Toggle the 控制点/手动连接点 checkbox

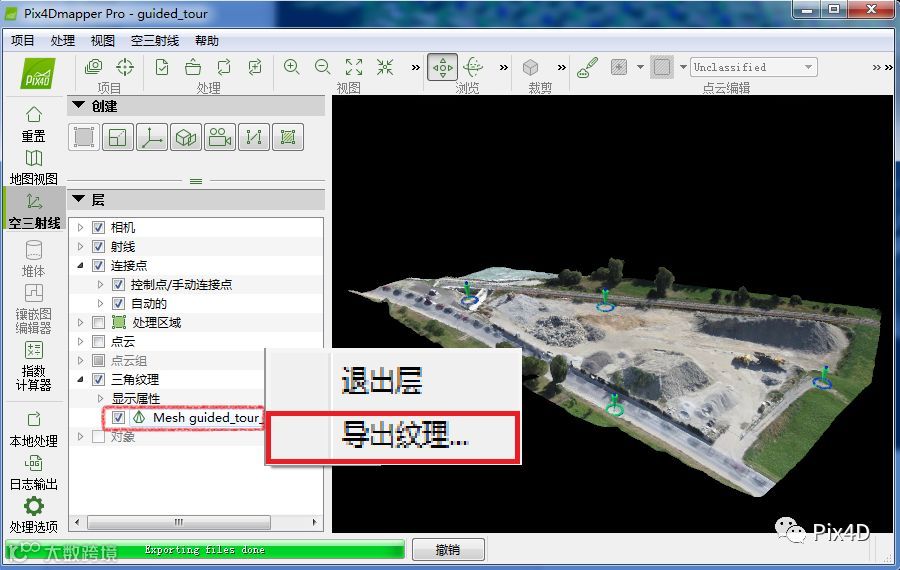[x=118, y=284]
